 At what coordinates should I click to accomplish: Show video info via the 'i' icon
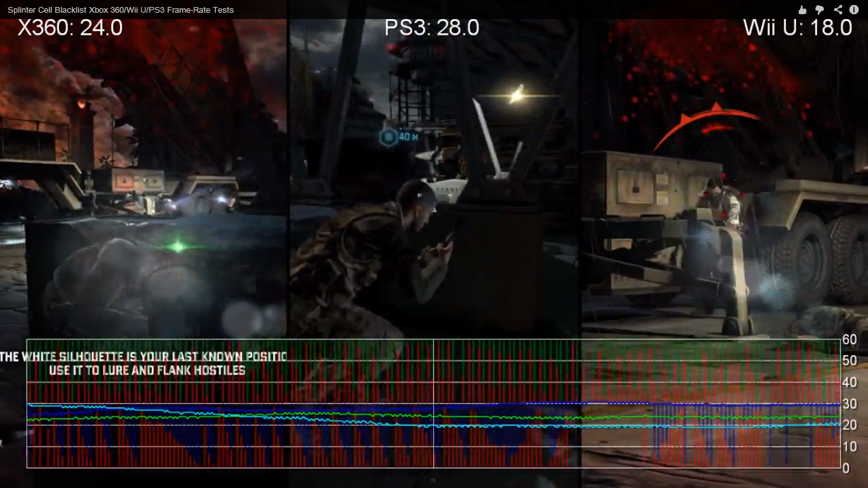pyautogui.click(x=854, y=10)
